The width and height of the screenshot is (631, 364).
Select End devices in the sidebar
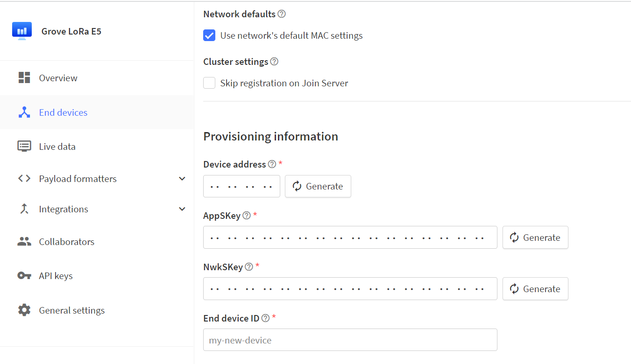[63, 112]
